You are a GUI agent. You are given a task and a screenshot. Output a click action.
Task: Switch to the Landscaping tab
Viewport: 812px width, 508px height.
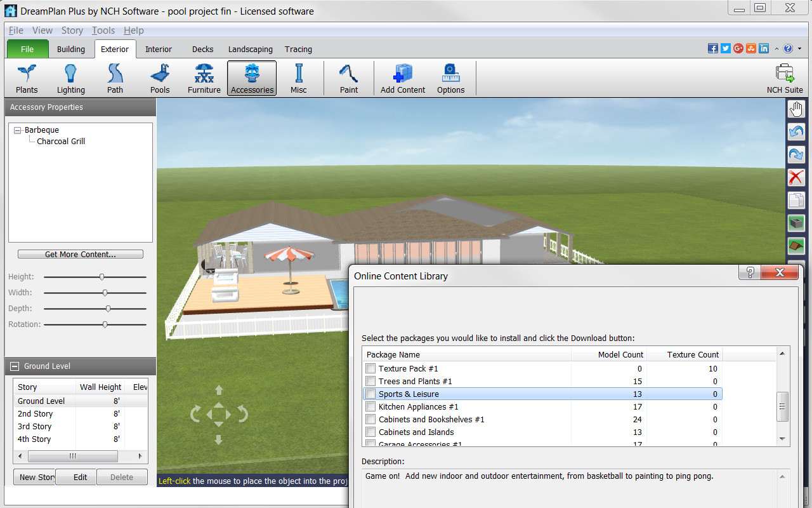coord(251,49)
